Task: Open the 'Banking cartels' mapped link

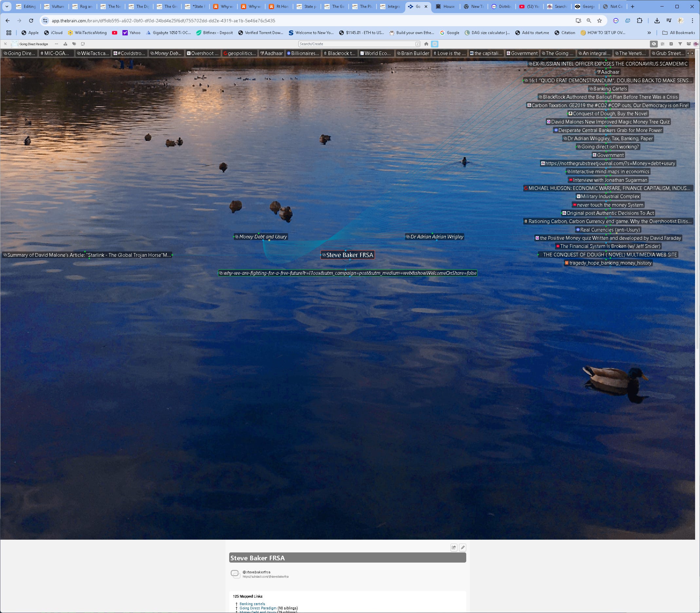Action: click(252, 604)
